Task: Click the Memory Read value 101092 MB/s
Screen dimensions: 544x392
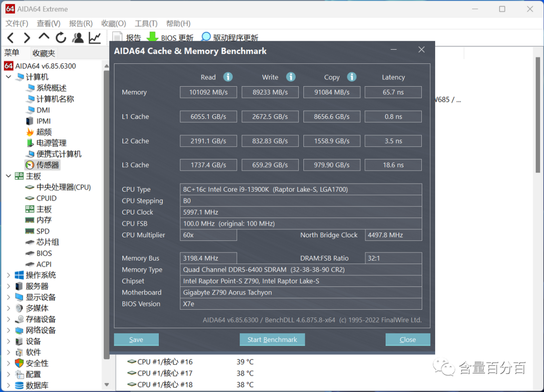Action: pyautogui.click(x=209, y=92)
